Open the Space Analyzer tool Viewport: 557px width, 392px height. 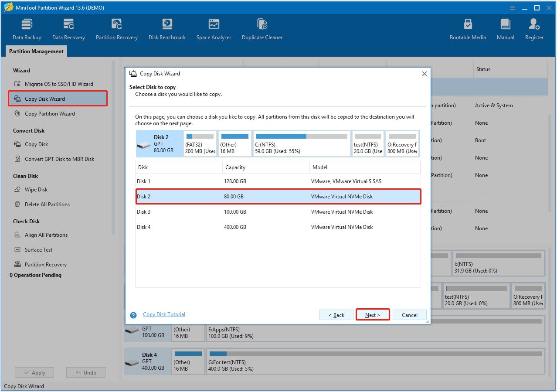click(214, 30)
